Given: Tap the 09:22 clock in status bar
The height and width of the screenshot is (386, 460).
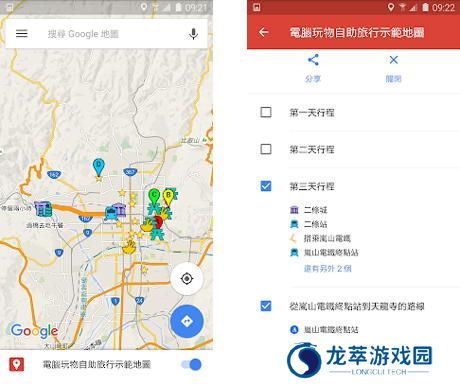Looking at the screenshot, I should 443,7.
